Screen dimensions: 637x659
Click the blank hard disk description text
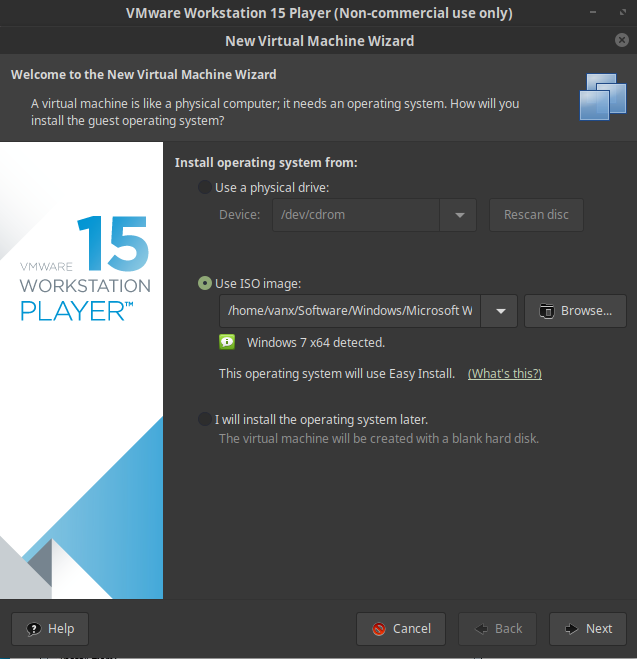[x=379, y=438]
